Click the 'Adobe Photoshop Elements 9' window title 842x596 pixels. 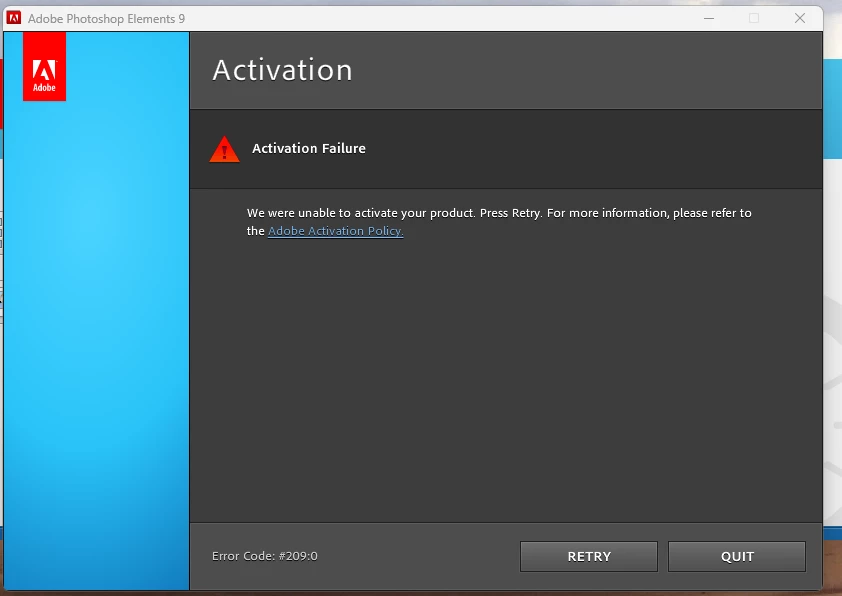tap(106, 19)
